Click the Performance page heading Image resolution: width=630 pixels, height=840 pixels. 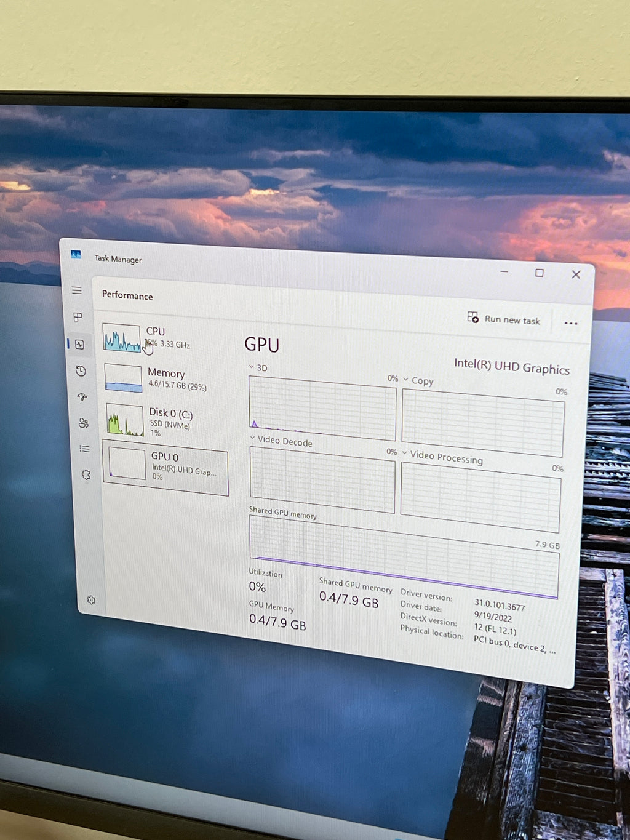[x=127, y=295]
